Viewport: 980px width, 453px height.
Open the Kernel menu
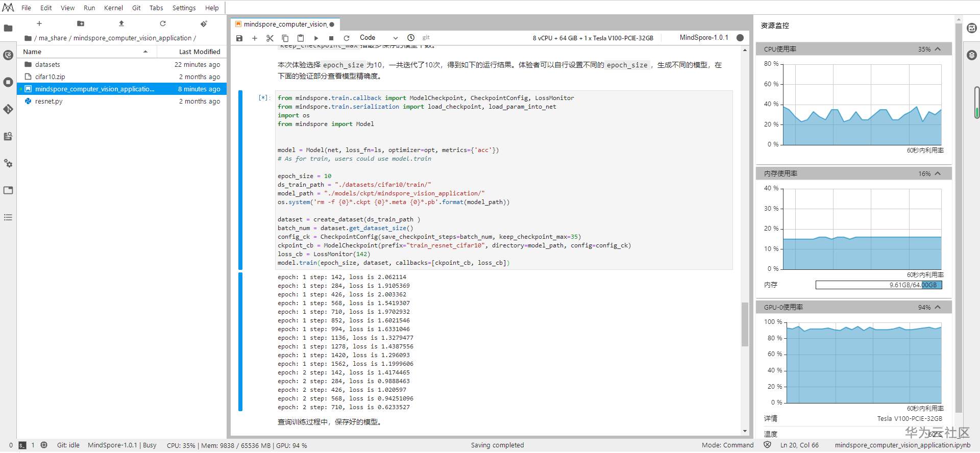[113, 8]
